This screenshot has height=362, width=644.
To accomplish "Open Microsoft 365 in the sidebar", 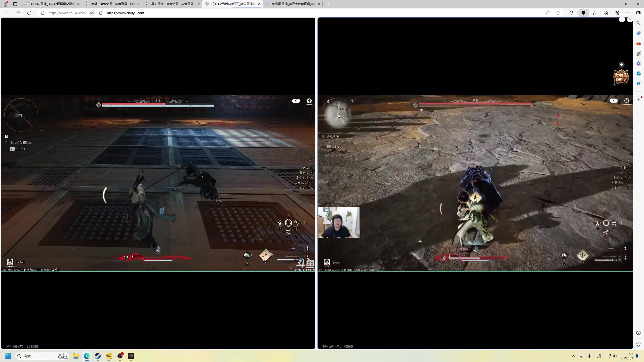I will coord(638,63).
